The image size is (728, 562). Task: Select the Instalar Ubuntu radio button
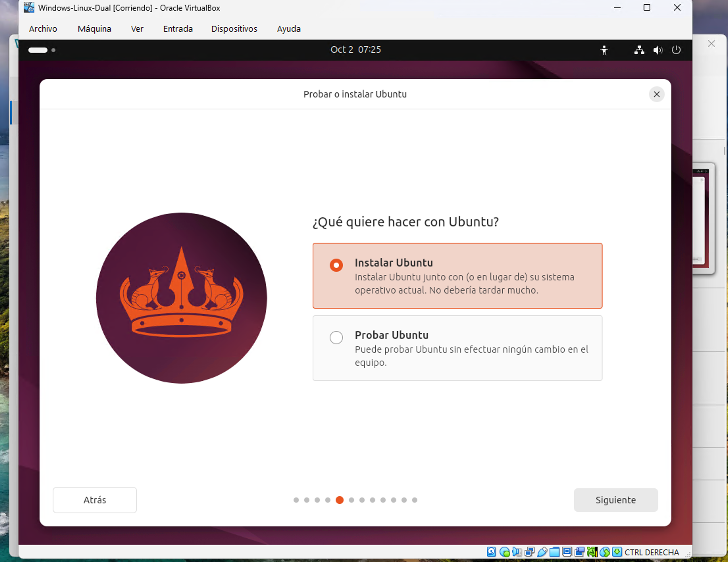click(x=336, y=265)
